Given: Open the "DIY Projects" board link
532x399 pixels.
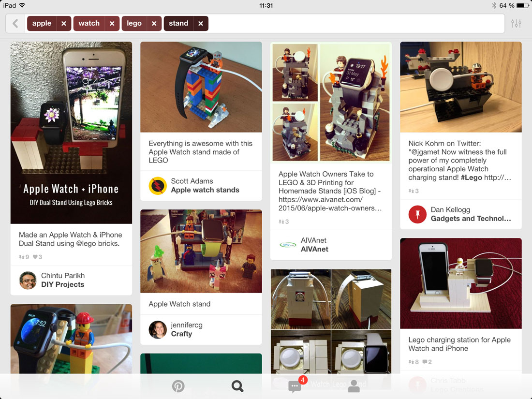Looking at the screenshot, I should [63, 285].
